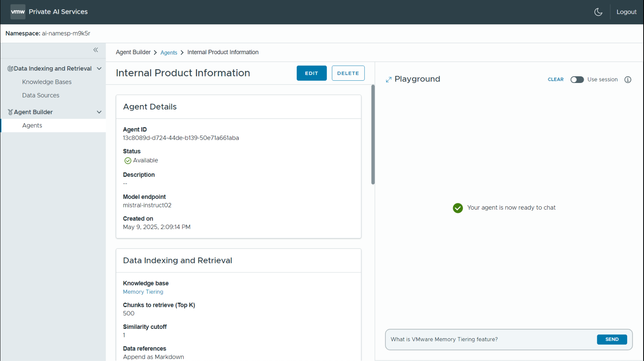Select the Data Indexing and Retrieval icon
This screenshot has width=644, height=361.
click(10, 68)
